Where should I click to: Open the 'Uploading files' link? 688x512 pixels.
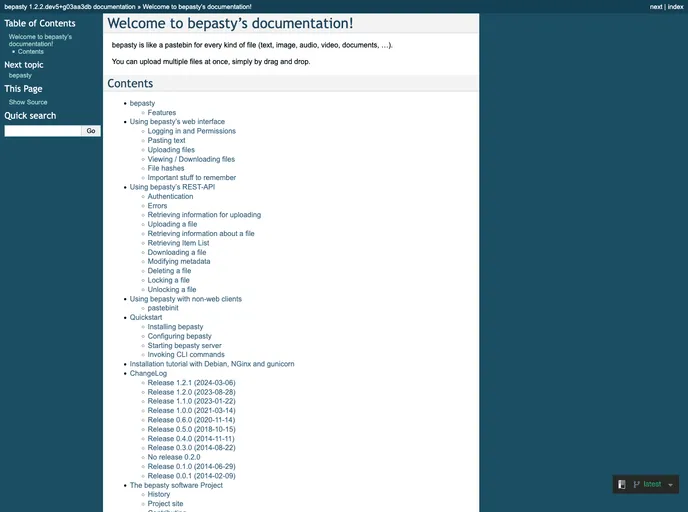171,150
